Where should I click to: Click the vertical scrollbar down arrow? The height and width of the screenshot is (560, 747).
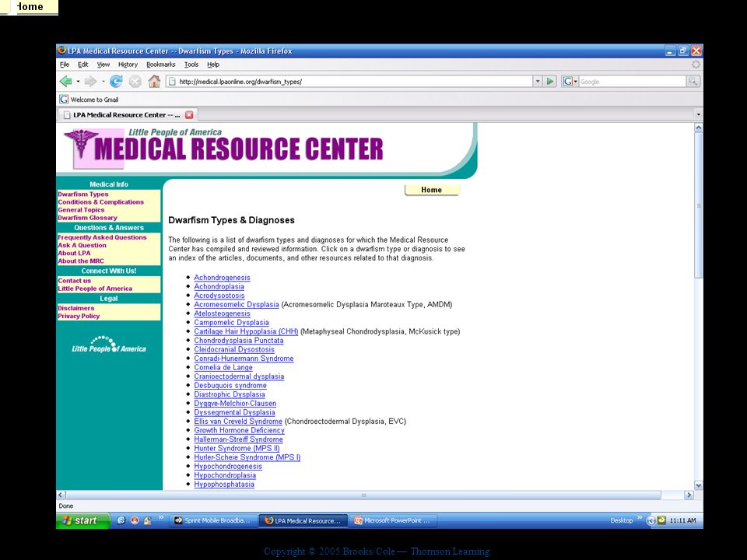(699, 485)
